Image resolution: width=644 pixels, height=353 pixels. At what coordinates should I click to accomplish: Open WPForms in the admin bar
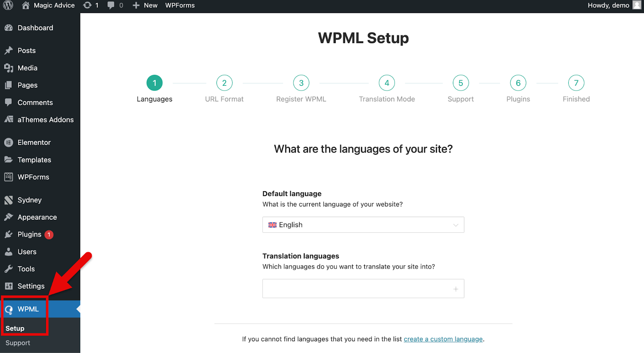pos(180,5)
